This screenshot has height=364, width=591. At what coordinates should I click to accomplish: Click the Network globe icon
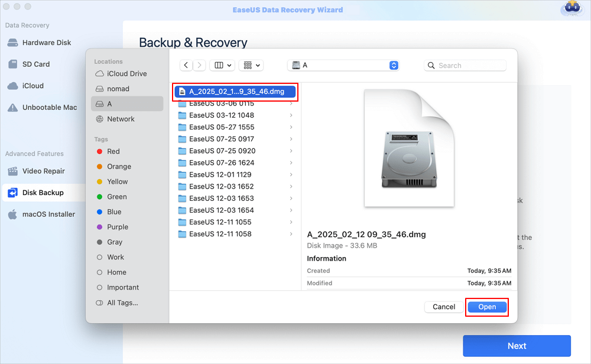(x=99, y=119)
